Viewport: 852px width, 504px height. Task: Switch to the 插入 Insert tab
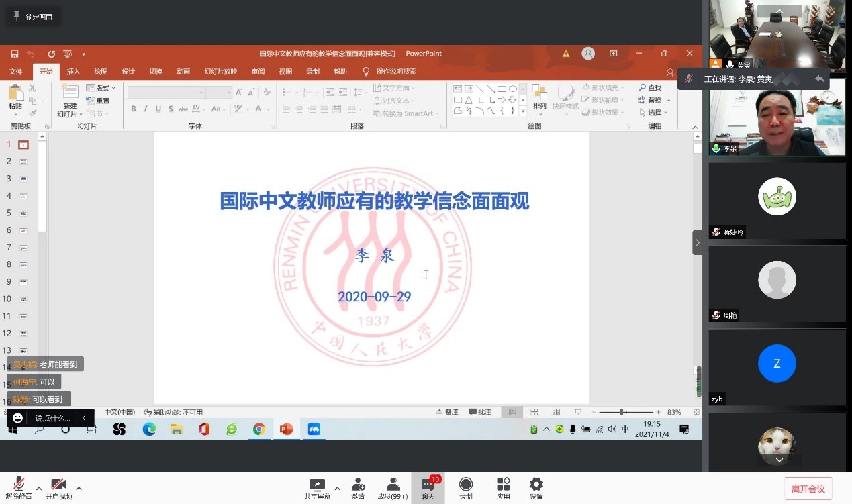[73, 72]
